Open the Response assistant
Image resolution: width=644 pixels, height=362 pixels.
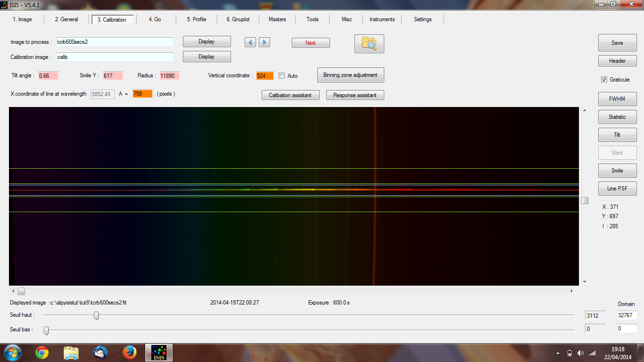[x=355, y=95]
